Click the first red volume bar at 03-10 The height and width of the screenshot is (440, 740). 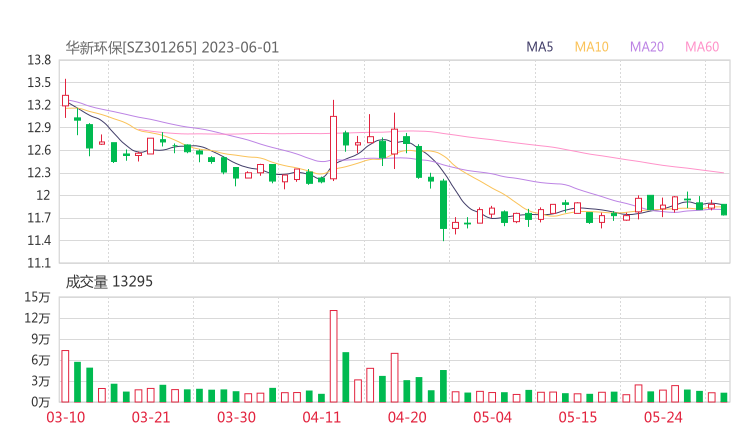click(65, 376)
